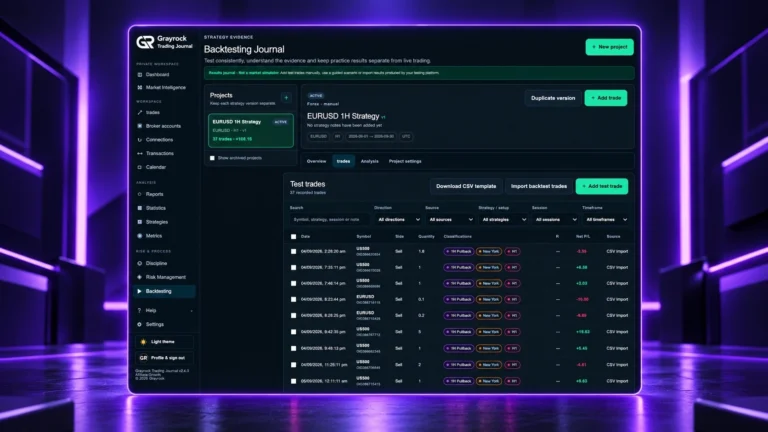Tick checkbox for 8:42:35 pm trade row
This screenshot has height=432, width=768.
tap(293, 332)
